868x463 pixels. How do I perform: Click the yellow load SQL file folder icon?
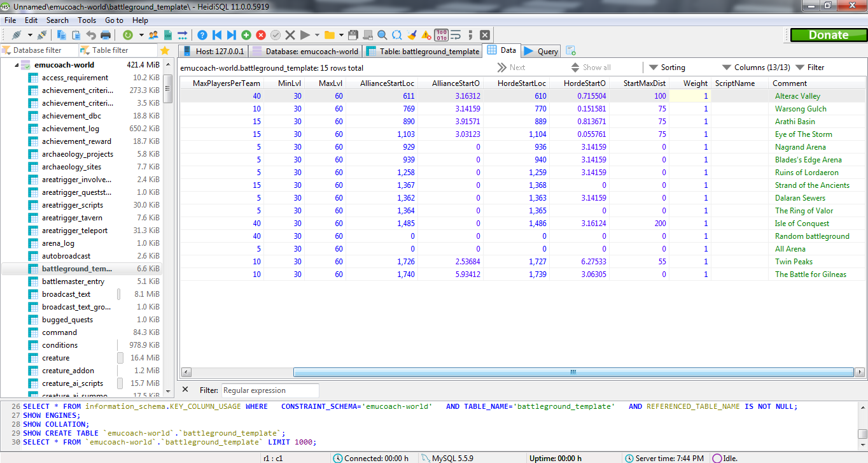pyautogui.click(x=329, y=35)
